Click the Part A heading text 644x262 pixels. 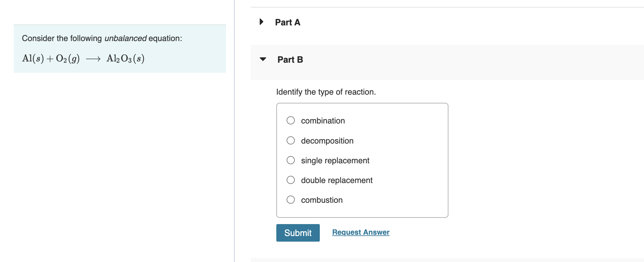click(288, 23)
